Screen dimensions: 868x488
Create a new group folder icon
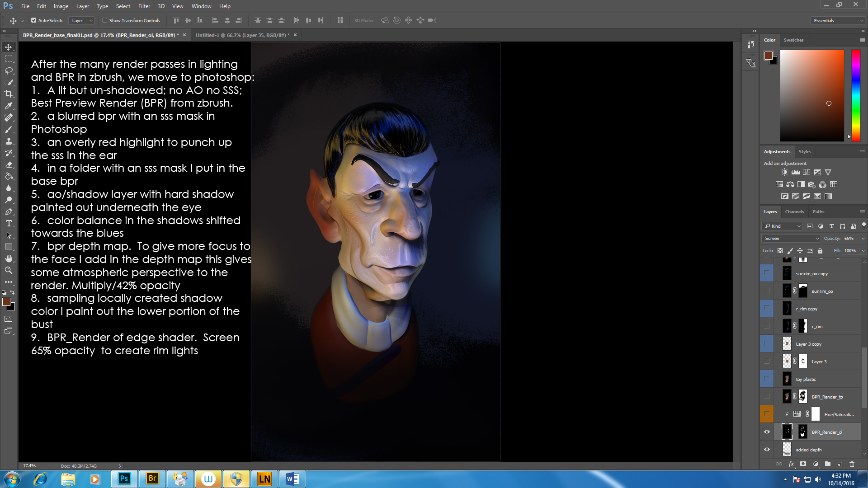click(827, 464)
